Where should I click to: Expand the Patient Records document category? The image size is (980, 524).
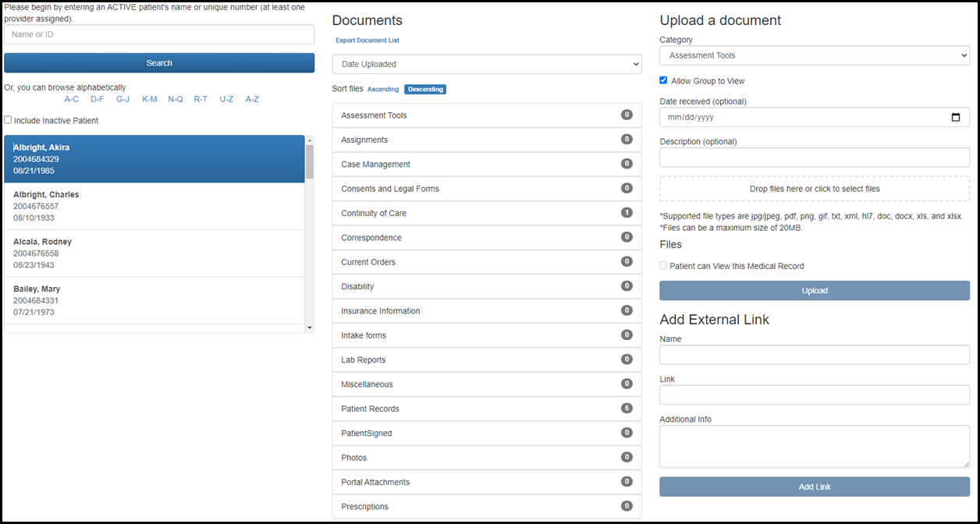click(486, 409)
